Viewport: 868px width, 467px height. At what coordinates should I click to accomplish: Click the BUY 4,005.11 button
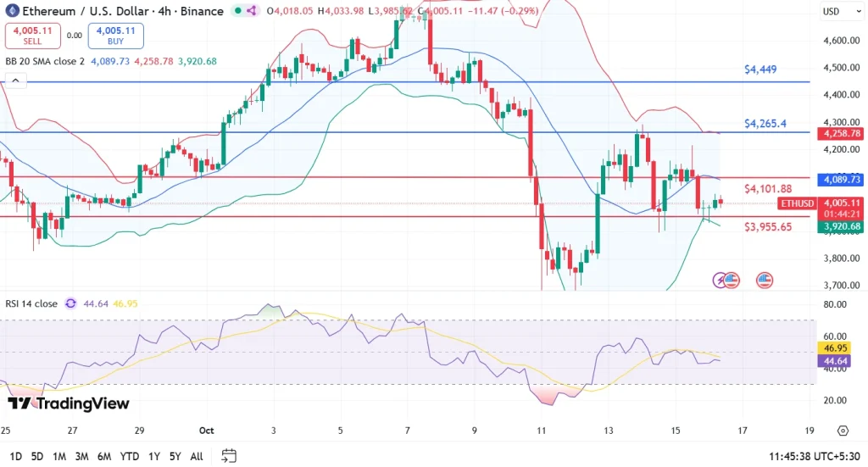click(x=116, y=36)
